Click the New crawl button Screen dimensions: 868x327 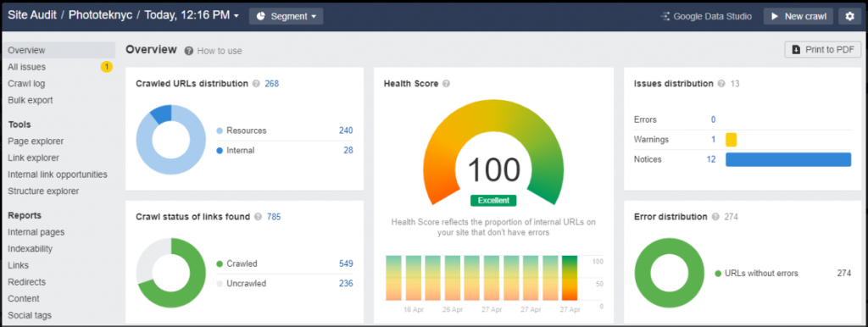point(798,16)
